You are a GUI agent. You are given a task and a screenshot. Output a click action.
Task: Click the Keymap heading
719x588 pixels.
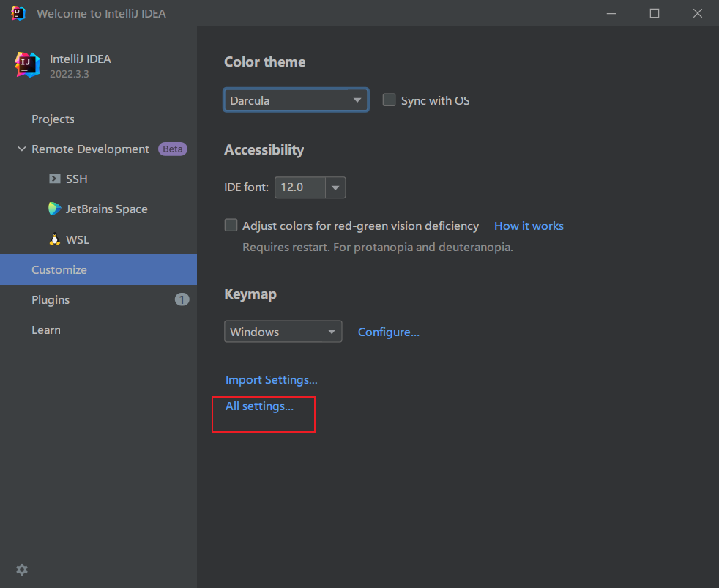point(250,294)
